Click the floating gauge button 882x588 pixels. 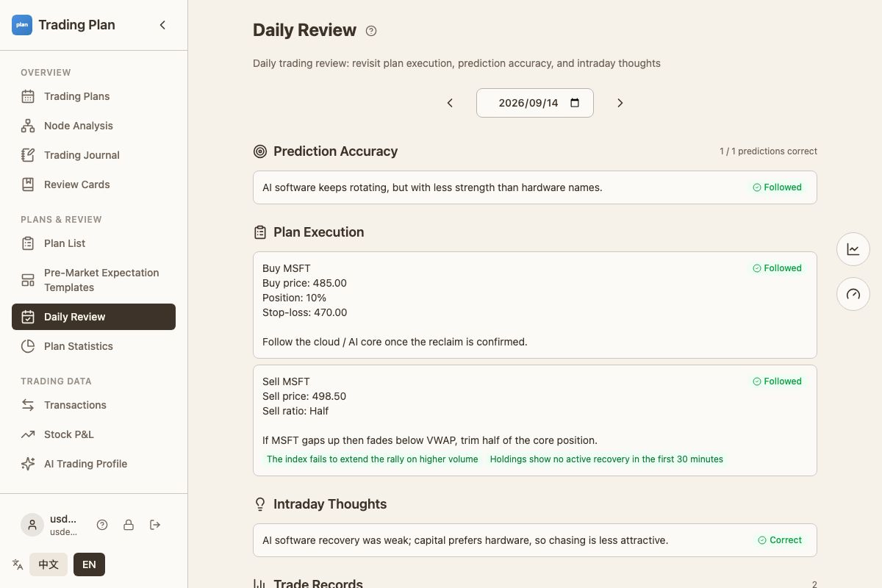tap(853, 294)
